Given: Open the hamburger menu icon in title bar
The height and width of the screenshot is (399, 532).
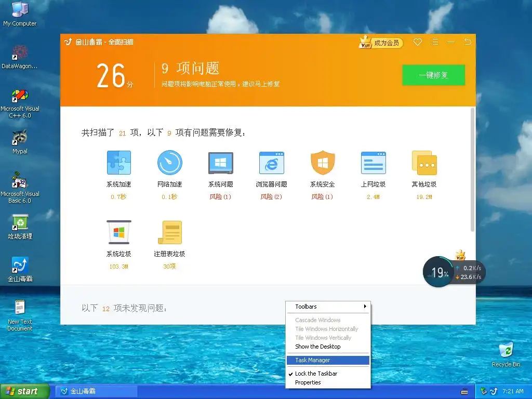Looking at the screenshot, I should point(434,42).
